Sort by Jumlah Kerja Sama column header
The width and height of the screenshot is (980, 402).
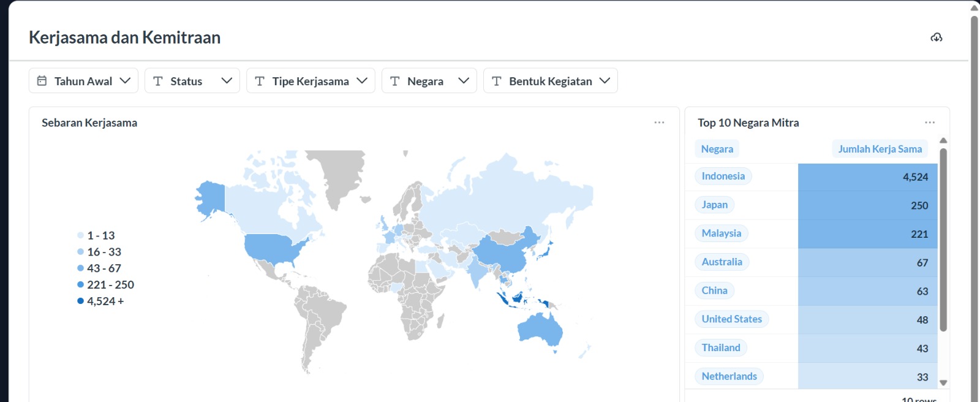[x=880, y=149]
